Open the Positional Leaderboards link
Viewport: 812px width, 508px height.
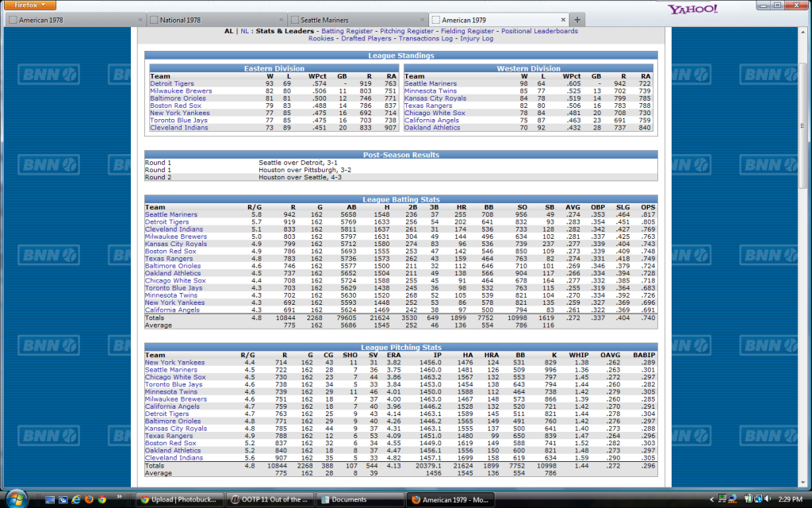coord(539,31)
